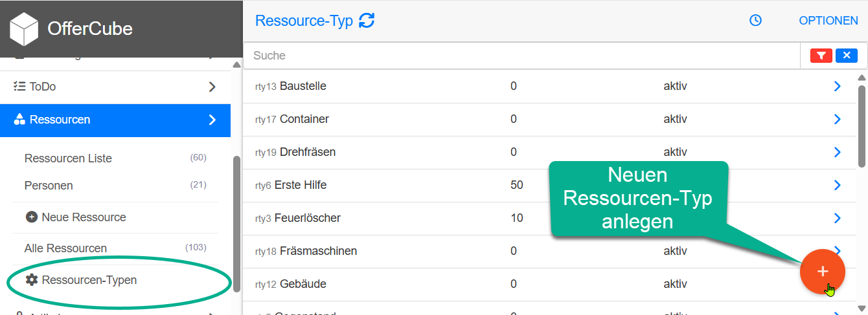
Task: Open OPTIONEN menu
Action: (828, 21)
